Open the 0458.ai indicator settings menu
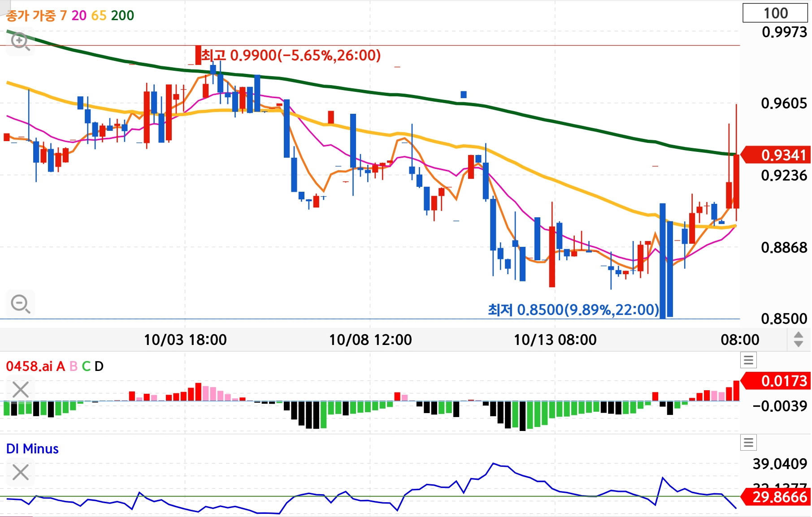This screenshot has width=812, height=517. pyautogui.click(x=748, y=360)
